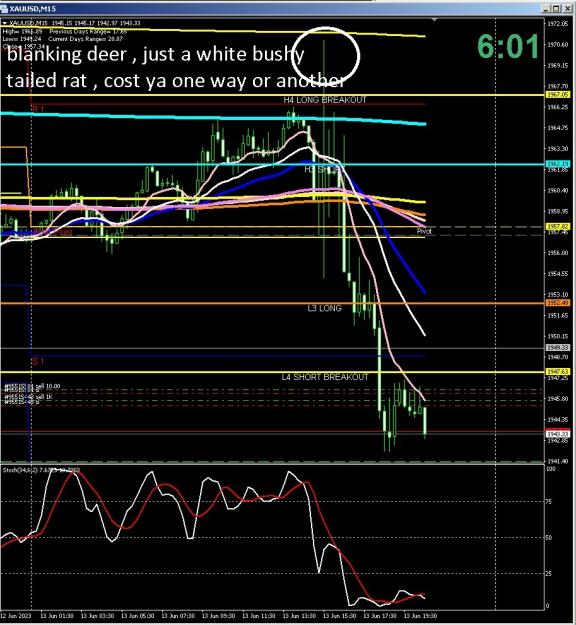Toggle the one-click trading arrow before XAUUSD,M15
576x625 pixels.
(5, 24)
